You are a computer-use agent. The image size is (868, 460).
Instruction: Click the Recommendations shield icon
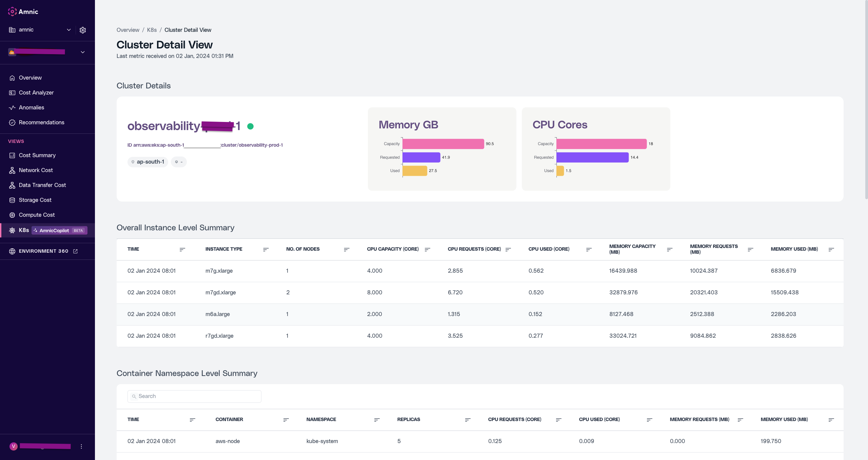click(x=12, y=122)
